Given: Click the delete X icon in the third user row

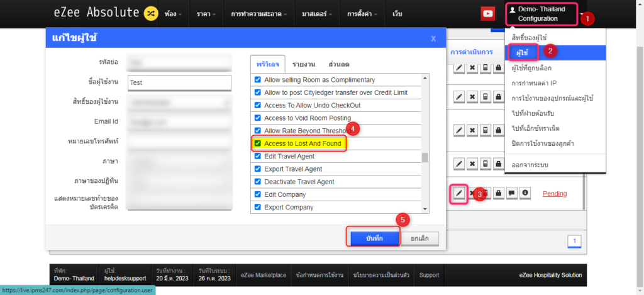Looking at the screenshot, I should [x=473, y=131].
